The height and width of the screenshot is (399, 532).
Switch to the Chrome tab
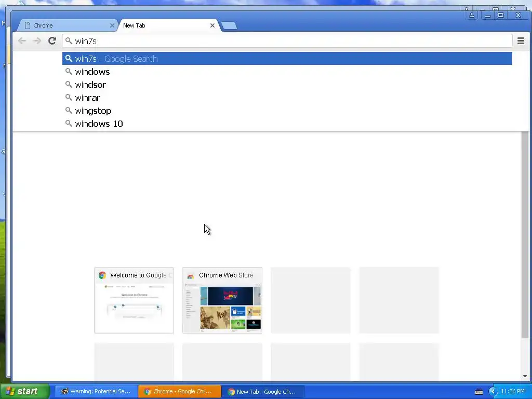click(x=67, y=25)
